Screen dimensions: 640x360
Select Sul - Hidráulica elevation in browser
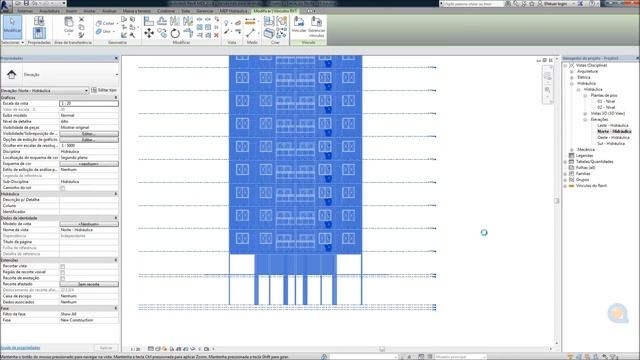[x=611, y=144]
